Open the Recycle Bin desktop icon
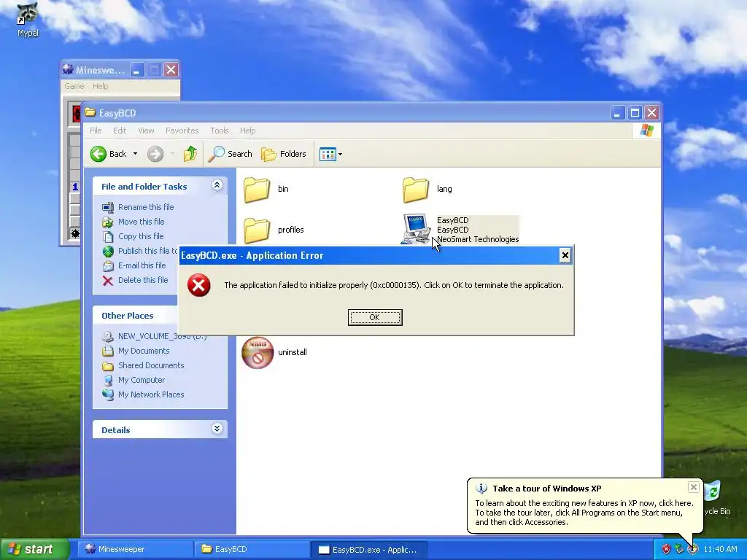Screen dimensions: 747x560 [715, 499]
